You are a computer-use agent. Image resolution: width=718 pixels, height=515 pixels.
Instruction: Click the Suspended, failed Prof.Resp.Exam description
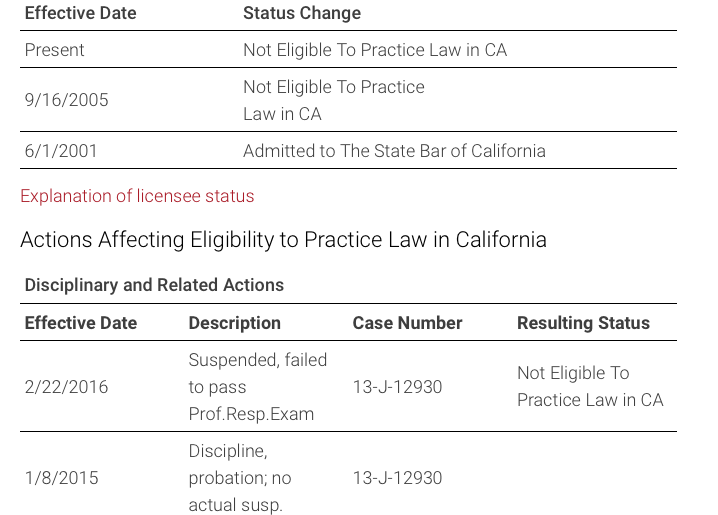coord(257,387)
